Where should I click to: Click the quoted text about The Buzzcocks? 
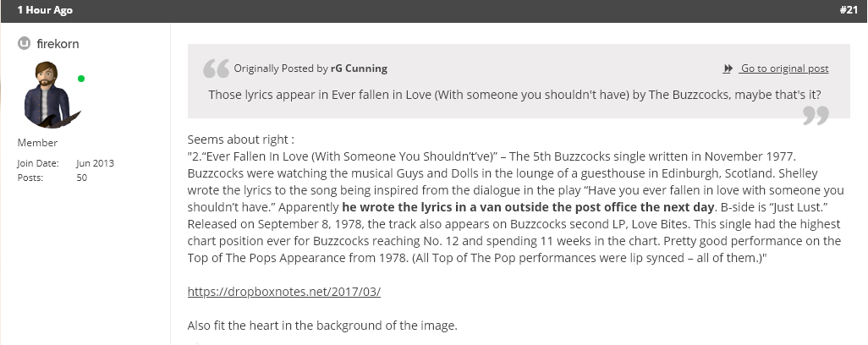(x=514, y=95)
